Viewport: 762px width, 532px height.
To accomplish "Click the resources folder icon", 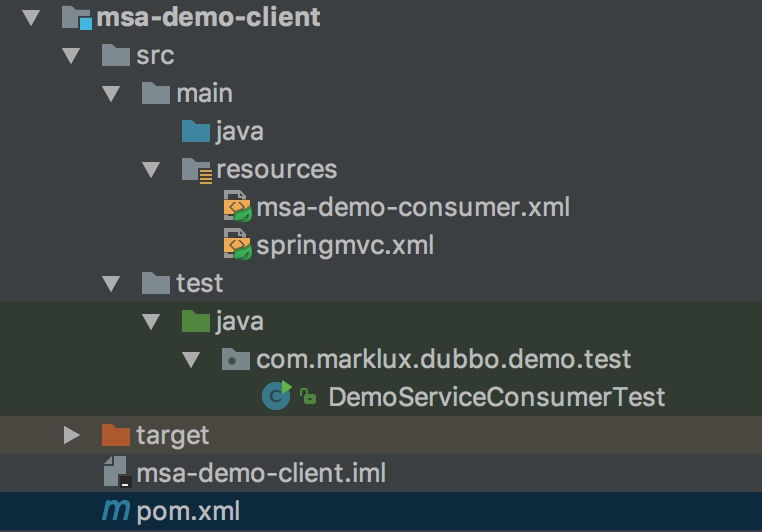I will pyautogui.click(x=196, y=169).
